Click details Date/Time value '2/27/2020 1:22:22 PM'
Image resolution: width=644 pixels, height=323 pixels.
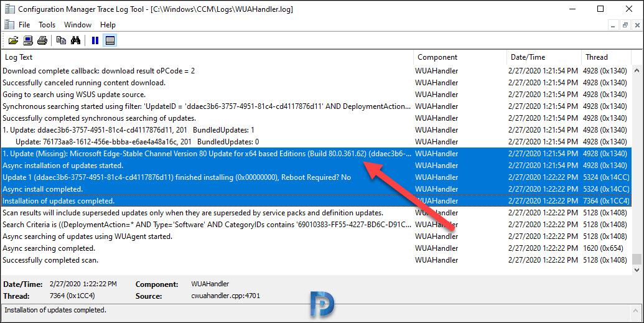pyautogui.click(x=83, y=284)
